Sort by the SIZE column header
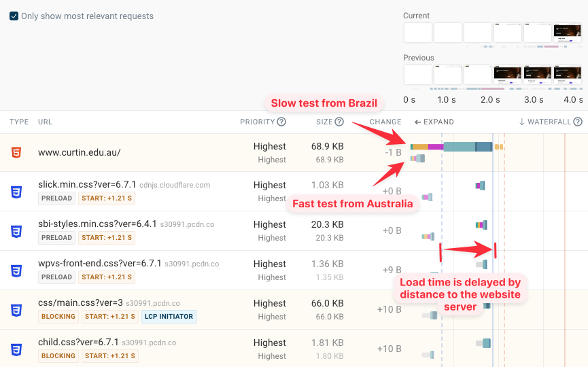588x367 pixels. [324, 122]
